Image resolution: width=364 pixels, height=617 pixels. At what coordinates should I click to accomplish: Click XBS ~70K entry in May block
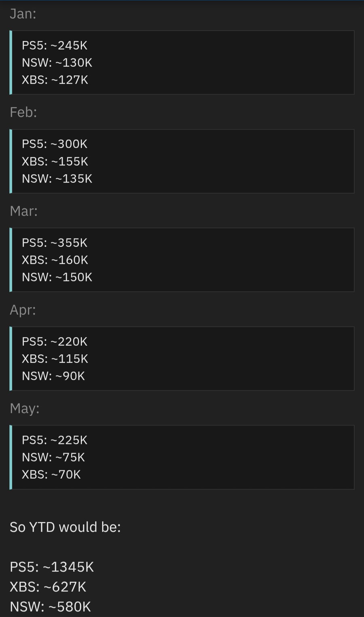tap(51, 474)
